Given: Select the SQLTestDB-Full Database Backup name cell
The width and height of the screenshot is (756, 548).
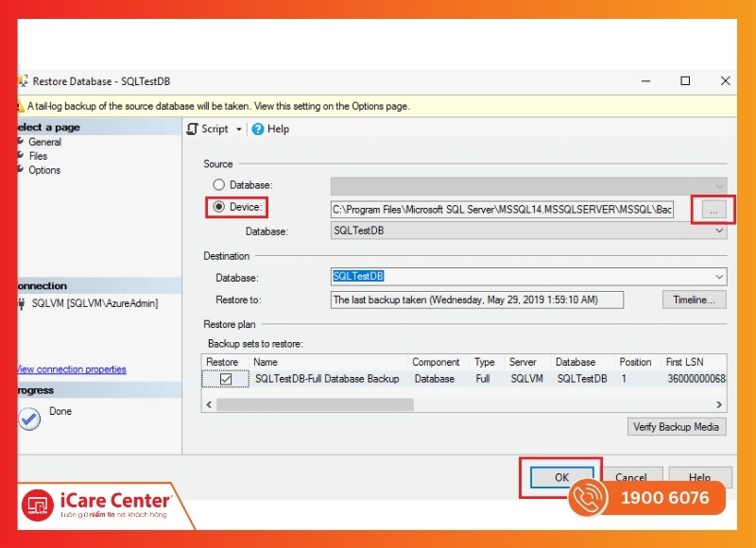Looking at the screenshot, I should (x=327, y=379).
